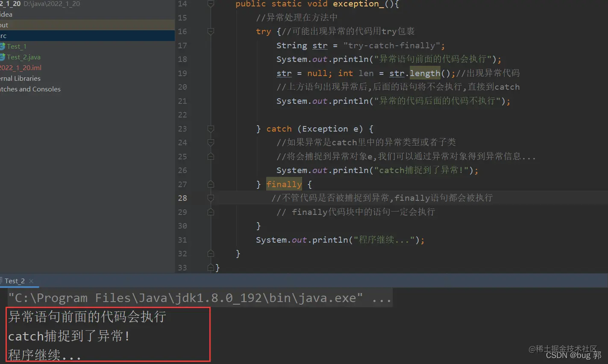Toggle the class end fold marker at line 33
This screenshot has width=608, height=364.
pos(211,267)
